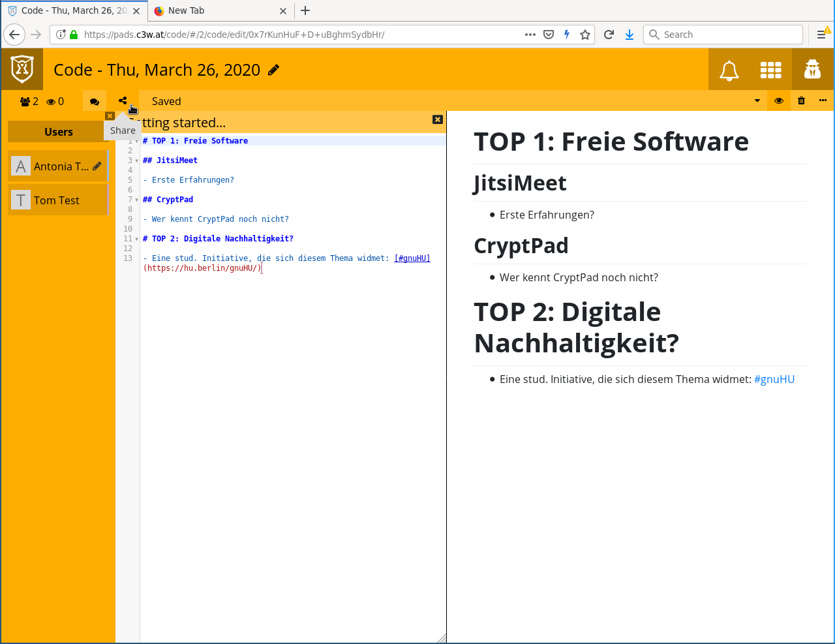Close the Getting started help banner
Image resolution: width=835 pixels, height=644 pixels.
pyautogui.click(x=438, y=119)
